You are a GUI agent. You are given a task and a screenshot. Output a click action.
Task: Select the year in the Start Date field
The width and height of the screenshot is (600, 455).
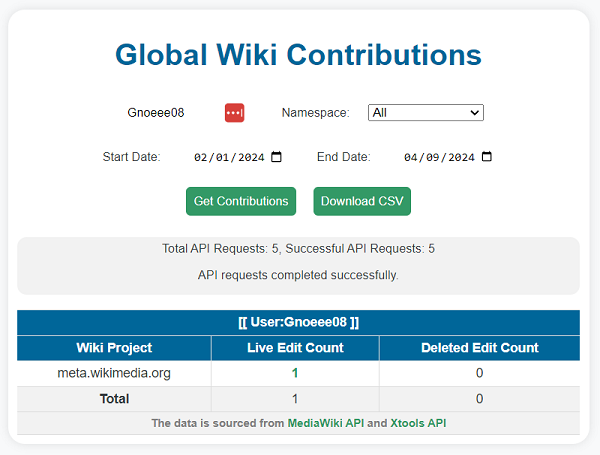click(251, 157)
